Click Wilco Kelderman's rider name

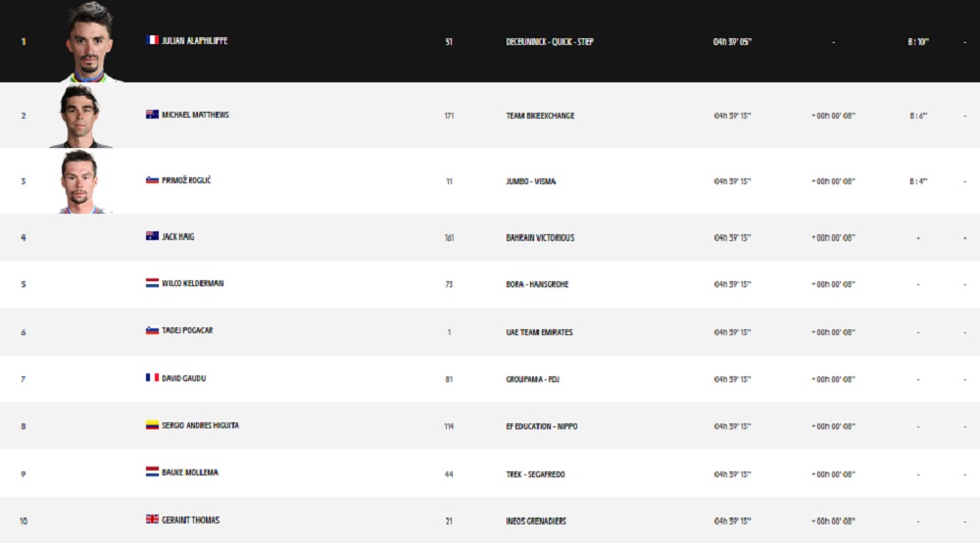tap(193, 283)
